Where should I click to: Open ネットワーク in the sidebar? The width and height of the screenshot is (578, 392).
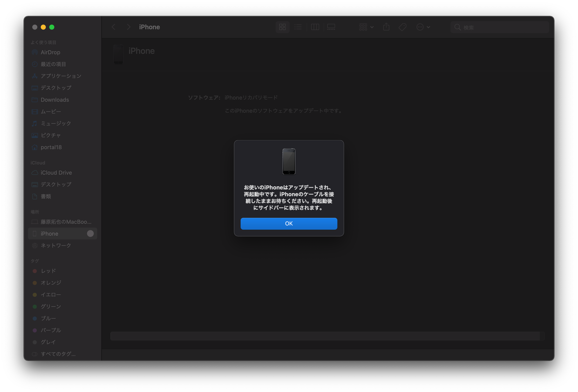click(x=56, y=245)
